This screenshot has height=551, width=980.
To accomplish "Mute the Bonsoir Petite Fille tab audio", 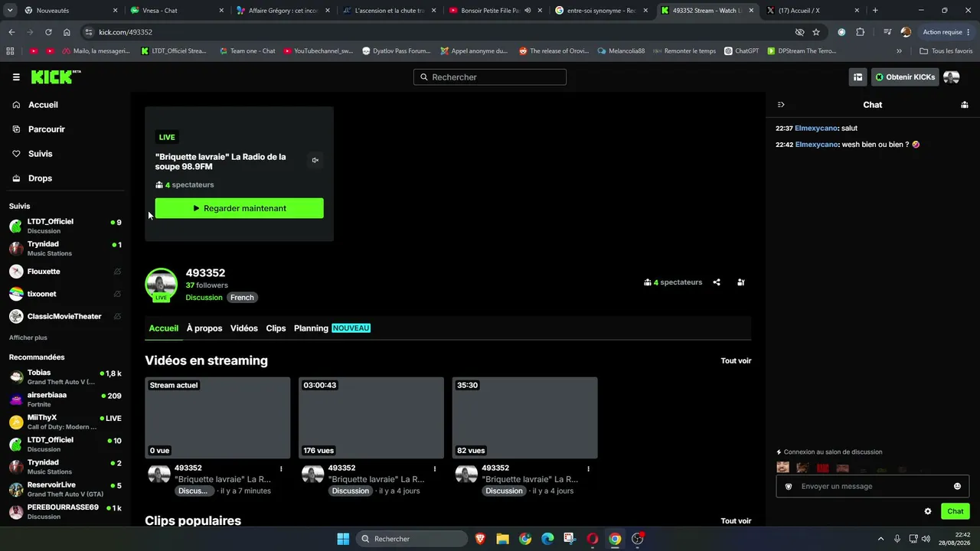I will (528, 11).
